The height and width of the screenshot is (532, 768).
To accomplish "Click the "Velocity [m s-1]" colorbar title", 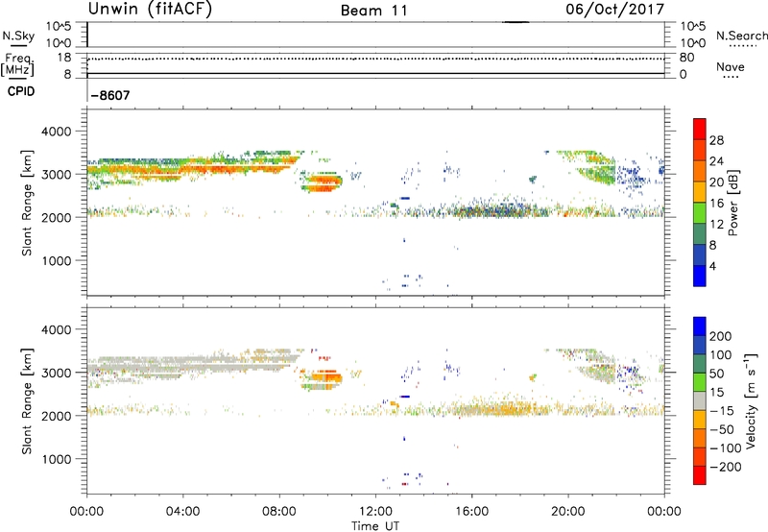I will [751, 401].
